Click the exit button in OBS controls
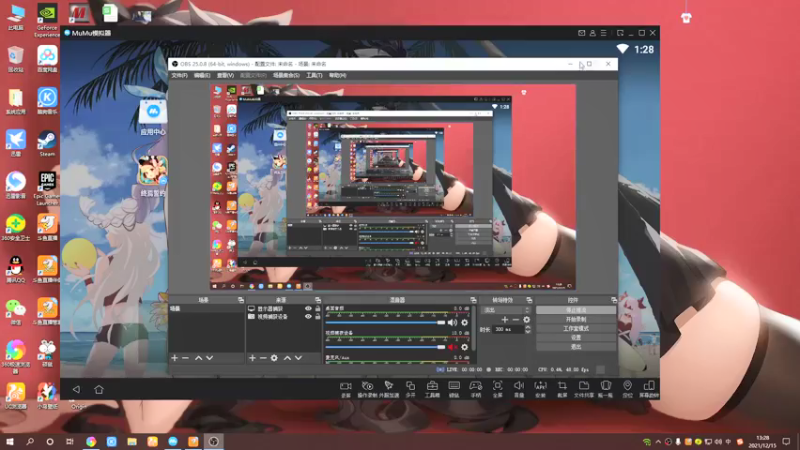This screenshot has height=450, width=800. point(576,347)
